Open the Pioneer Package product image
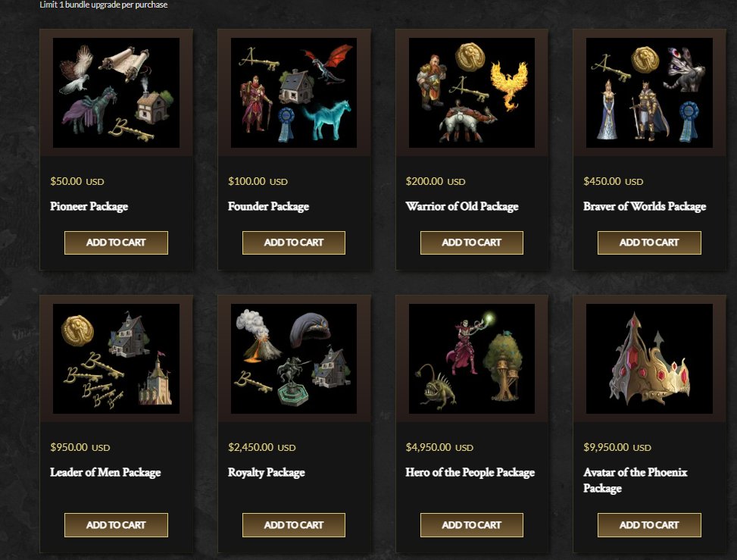 pyautogui.click(x=116, y=92)
